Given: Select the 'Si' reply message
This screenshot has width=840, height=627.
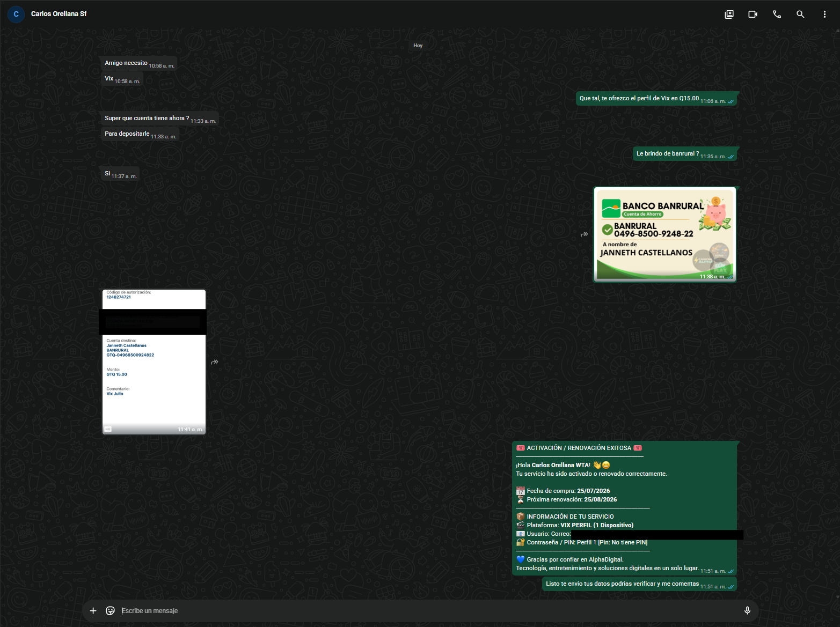Looking at the screenshot, I should tap(120, 174).
